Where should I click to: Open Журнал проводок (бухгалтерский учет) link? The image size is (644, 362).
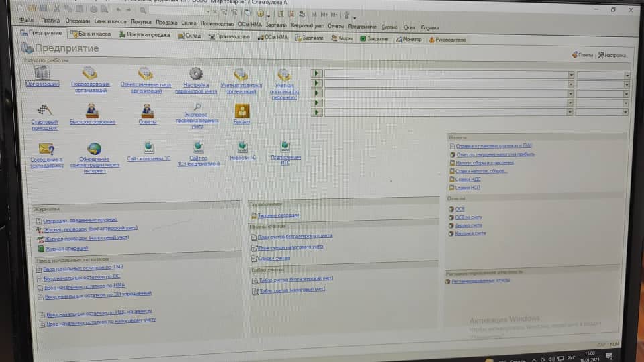pyautogui.click(x=91, y=228)
